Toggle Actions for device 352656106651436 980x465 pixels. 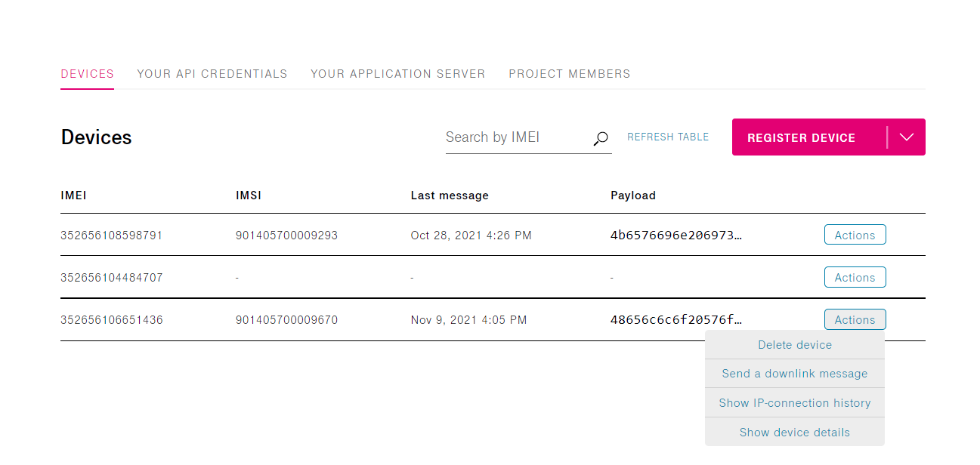click(855, 319)
